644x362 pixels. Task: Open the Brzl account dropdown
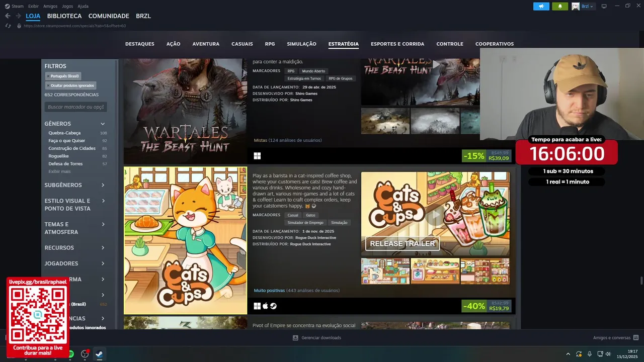(x=588, y=6)
